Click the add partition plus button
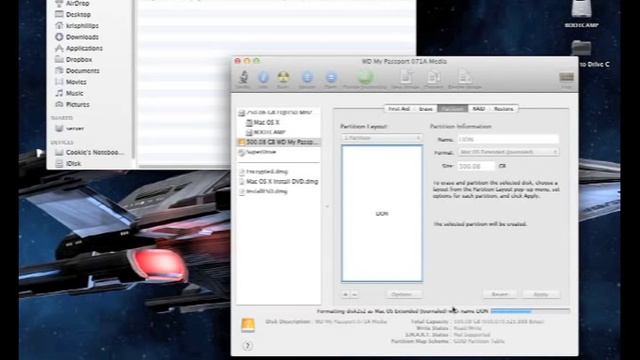Screen dimensions: 640x360 coord(346,294)
